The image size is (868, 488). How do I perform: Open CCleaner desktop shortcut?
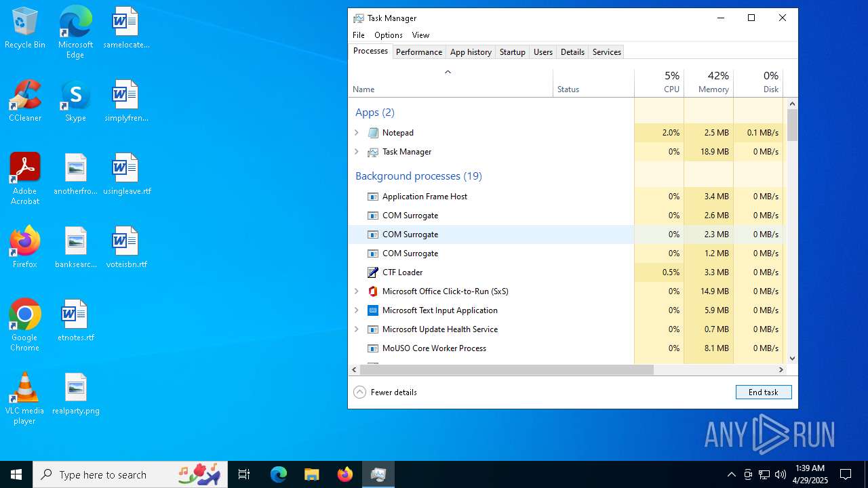(x=25, y=101)
